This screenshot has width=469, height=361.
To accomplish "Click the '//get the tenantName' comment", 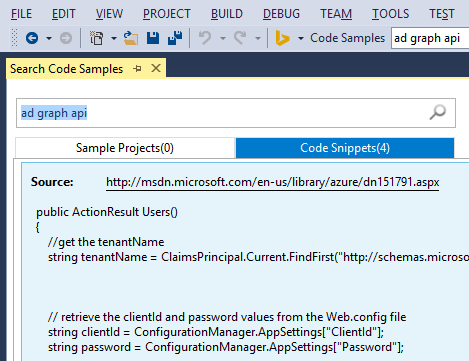I will pos(106,242).
